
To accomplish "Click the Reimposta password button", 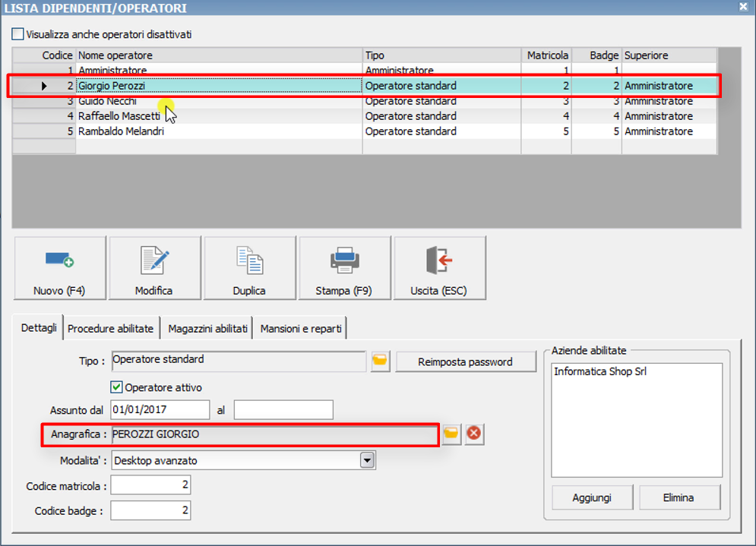I will [465, 362].
